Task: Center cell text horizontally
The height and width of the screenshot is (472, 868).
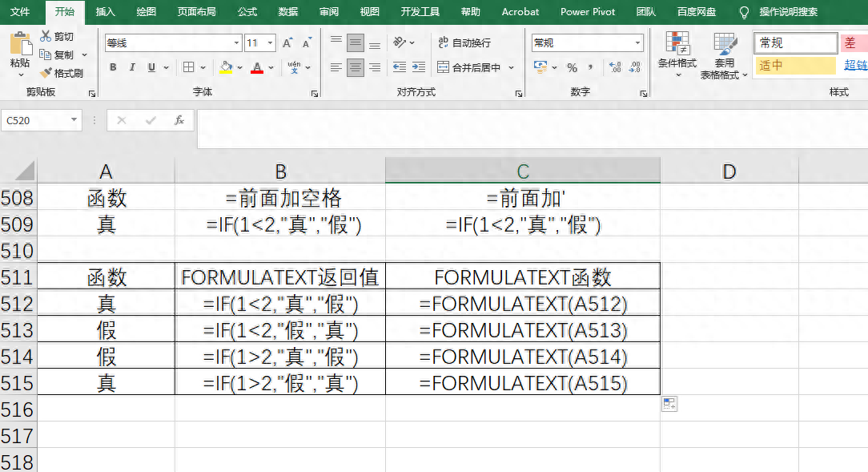Action: [356, 67]
